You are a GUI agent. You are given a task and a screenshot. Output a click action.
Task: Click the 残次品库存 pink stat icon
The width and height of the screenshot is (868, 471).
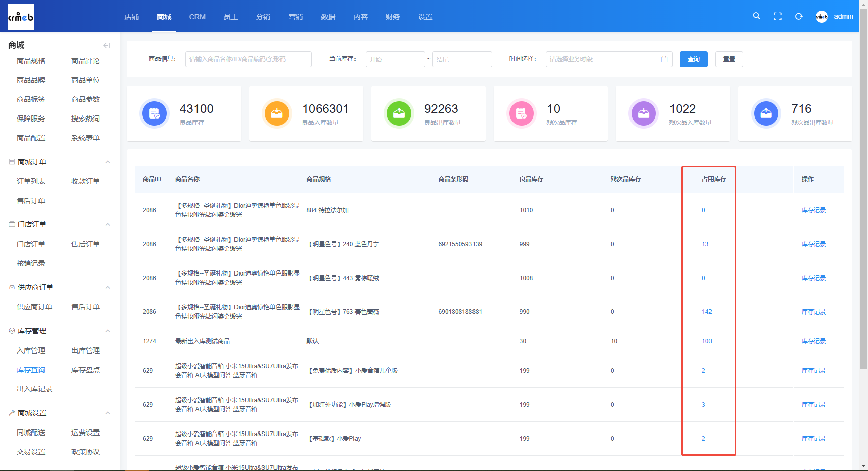[x=521, y=113]
